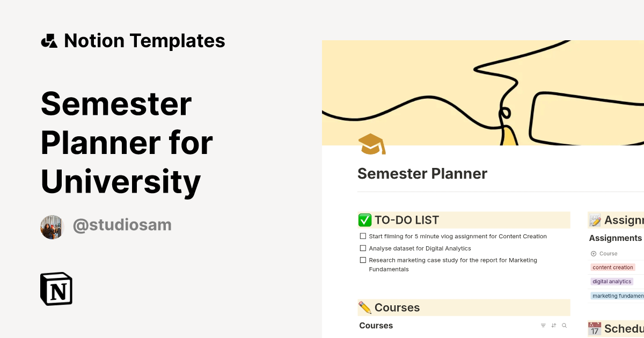
Task: Click the green checkmark icon beside TO-DO LIST
Action: [364, 220]
